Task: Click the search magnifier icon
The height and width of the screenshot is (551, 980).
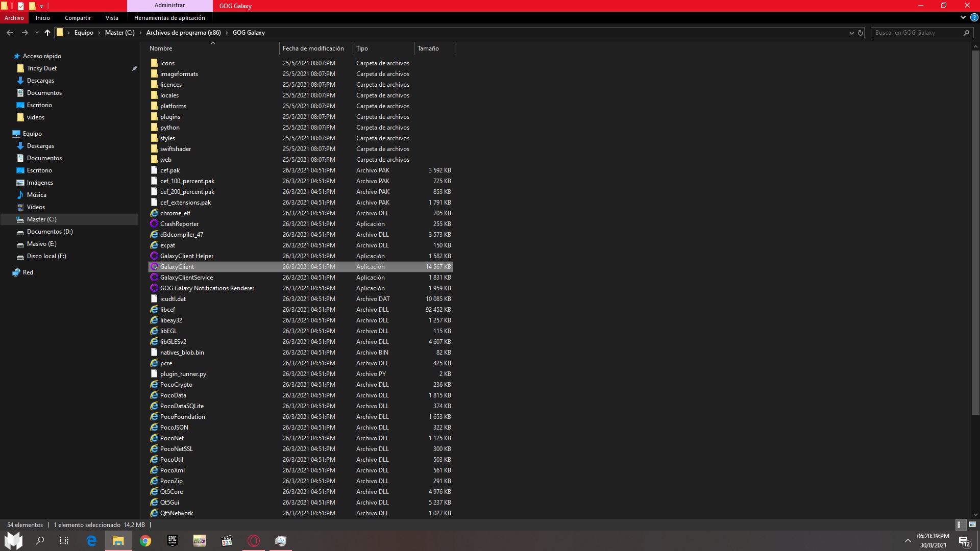Action: coord(966,33)
